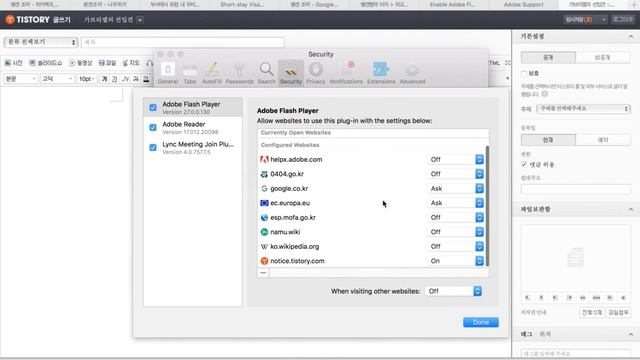Open the General preferences tab
The height and width of the screenshot is (360, 640).
168,73
